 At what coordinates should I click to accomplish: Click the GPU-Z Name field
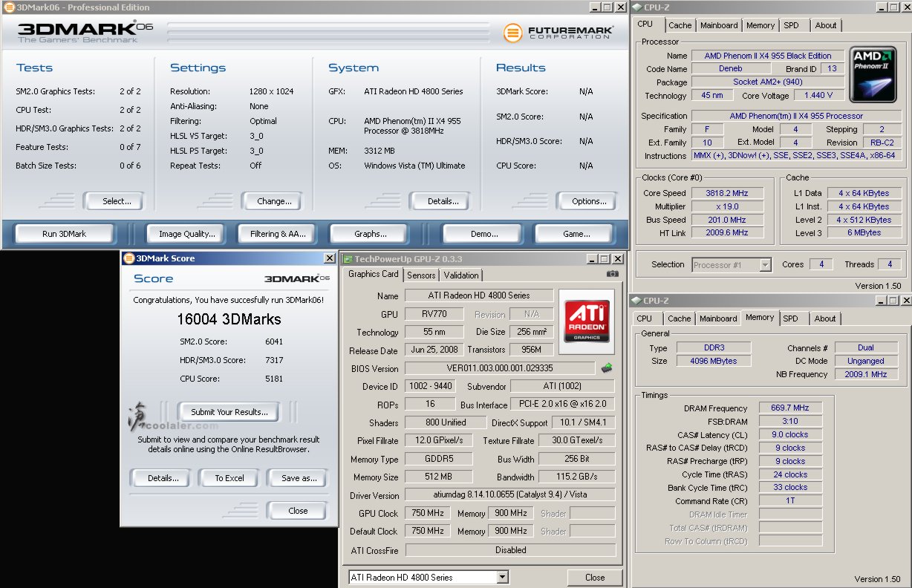tap(479, 295)
